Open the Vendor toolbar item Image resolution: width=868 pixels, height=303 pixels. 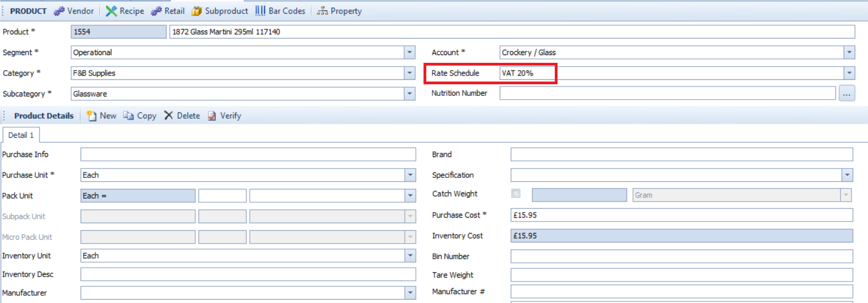point(73,11)
